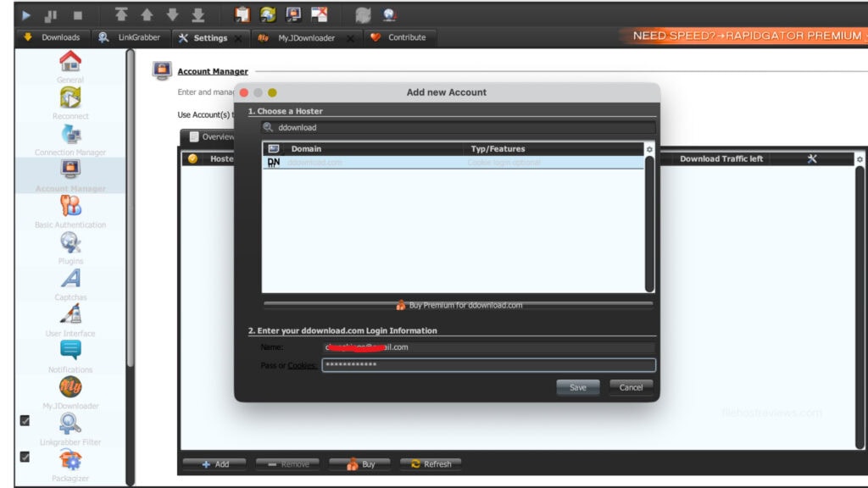Move selection up with up-arrow icon
The image size is (868, 488).
click(147, 15)
